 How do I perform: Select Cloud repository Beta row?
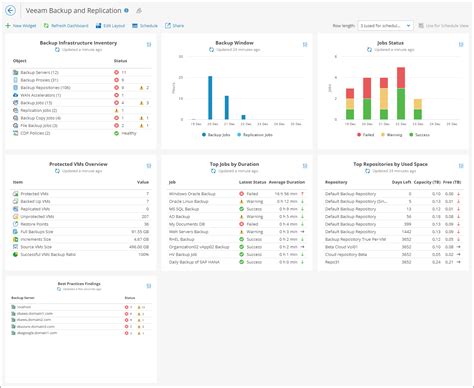(x=393, y=254)
